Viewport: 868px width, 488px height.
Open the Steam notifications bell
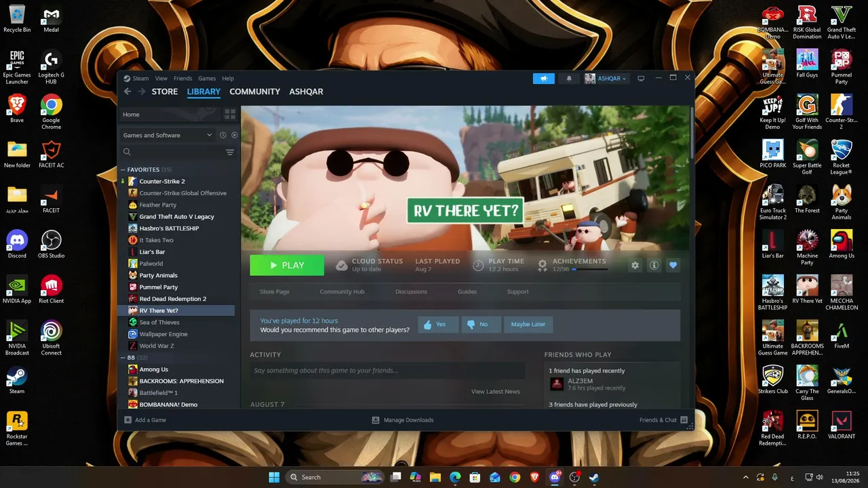tap(569, 79)
